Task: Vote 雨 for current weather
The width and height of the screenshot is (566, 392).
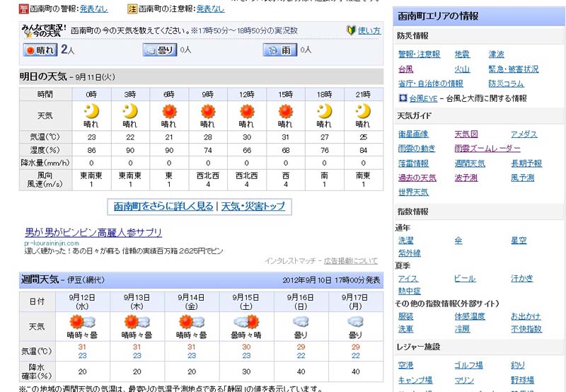Action: pyautogui.click(x=279, y=50)
